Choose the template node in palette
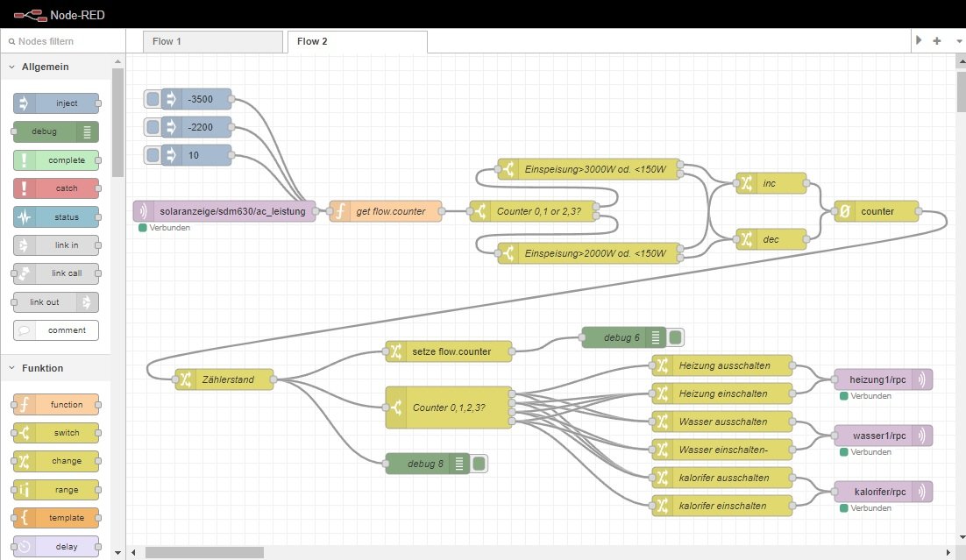This screenshot has height=560, width=966. point(56,518)
